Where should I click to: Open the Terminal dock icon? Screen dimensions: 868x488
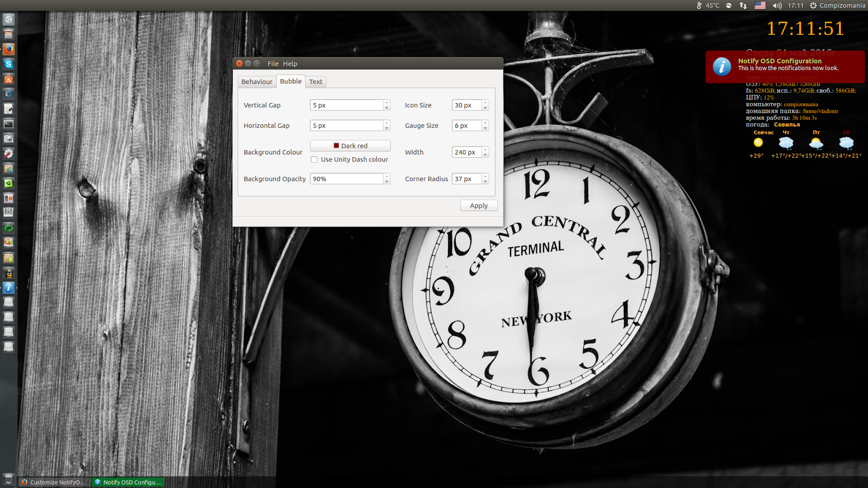click(x=8, y=124)
